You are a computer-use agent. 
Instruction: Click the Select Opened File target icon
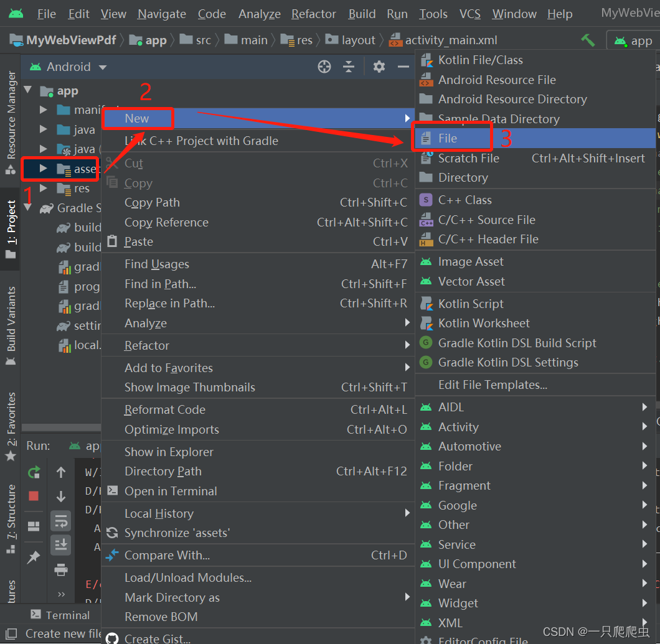324,67
